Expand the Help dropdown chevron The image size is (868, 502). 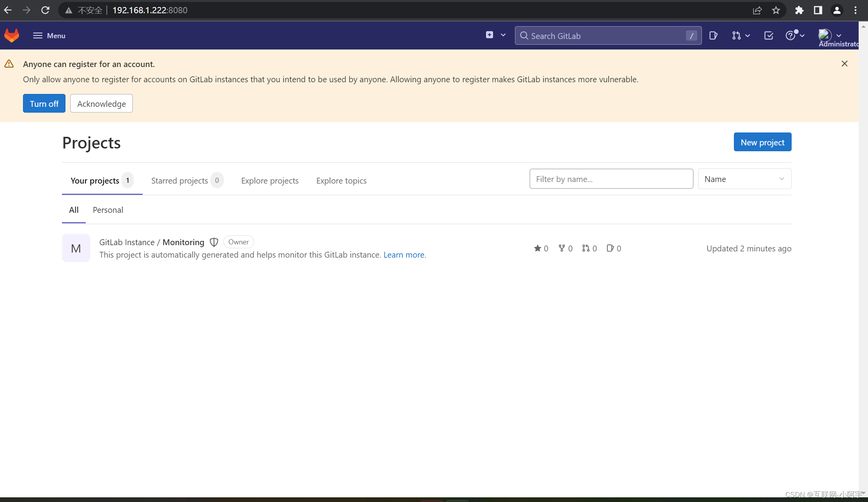click(802, 35)
